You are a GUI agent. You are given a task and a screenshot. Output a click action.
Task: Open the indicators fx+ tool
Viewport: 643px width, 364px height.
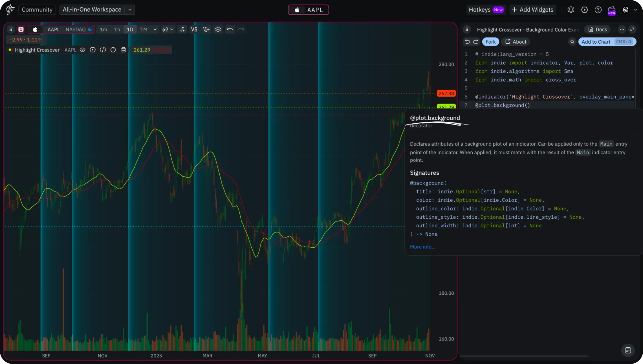click(x=182, y=29)
